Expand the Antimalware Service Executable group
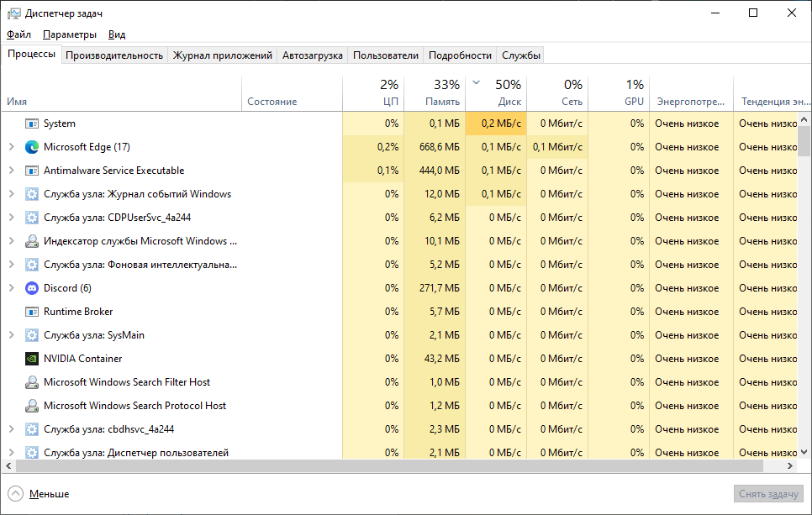The image size is (812, 515). point(12,171)
